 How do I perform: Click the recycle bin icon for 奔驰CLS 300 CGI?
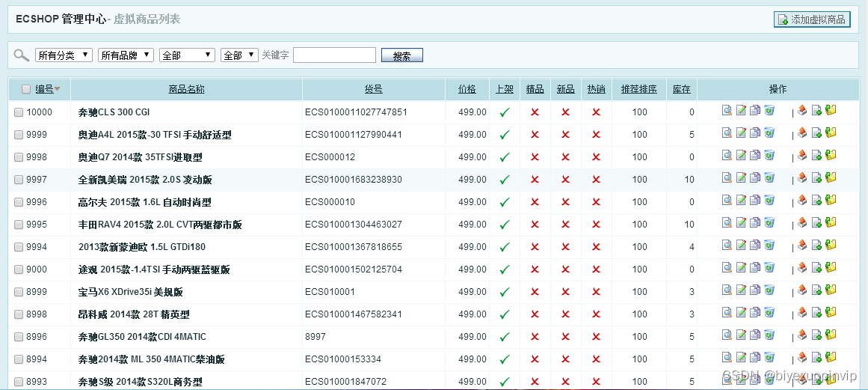coord(769,110)
